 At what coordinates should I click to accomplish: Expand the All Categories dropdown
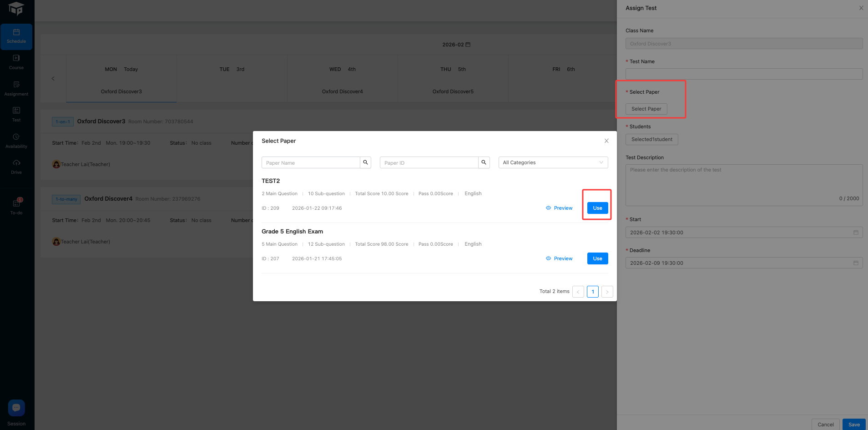[x=553, y=162]
